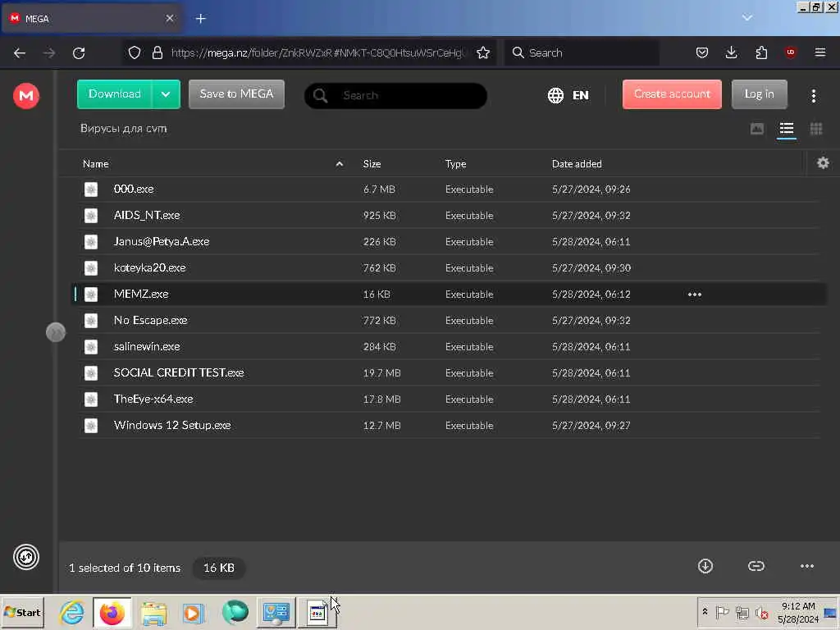Open Firefox downloads panel
The width and height of the screenshot is (840, 630).
pyautogui.click(x=731, y=52)
